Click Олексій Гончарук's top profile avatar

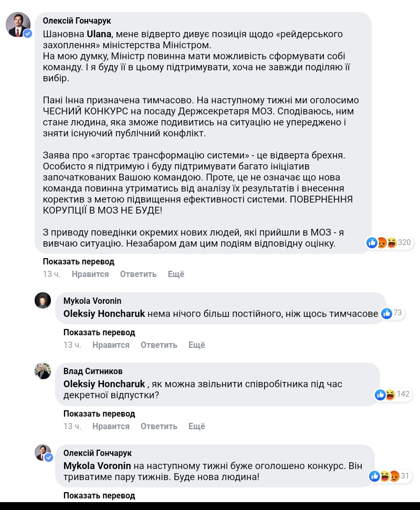(x=18, y=25)
